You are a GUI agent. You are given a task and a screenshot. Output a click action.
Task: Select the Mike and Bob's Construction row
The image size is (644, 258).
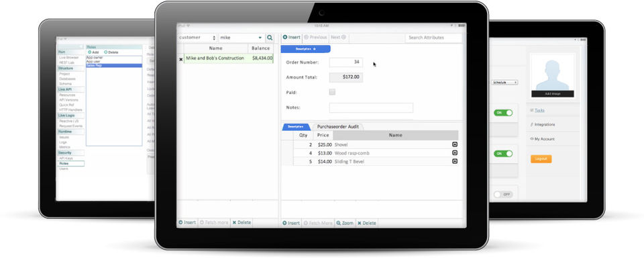point(228,58)
